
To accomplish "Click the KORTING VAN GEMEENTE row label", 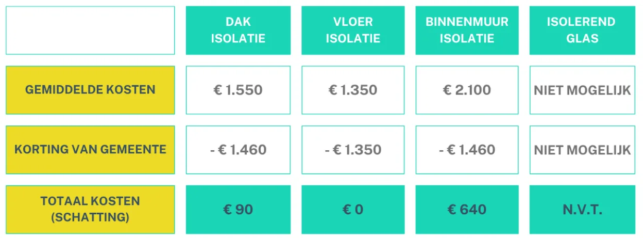I will point(90,150).
